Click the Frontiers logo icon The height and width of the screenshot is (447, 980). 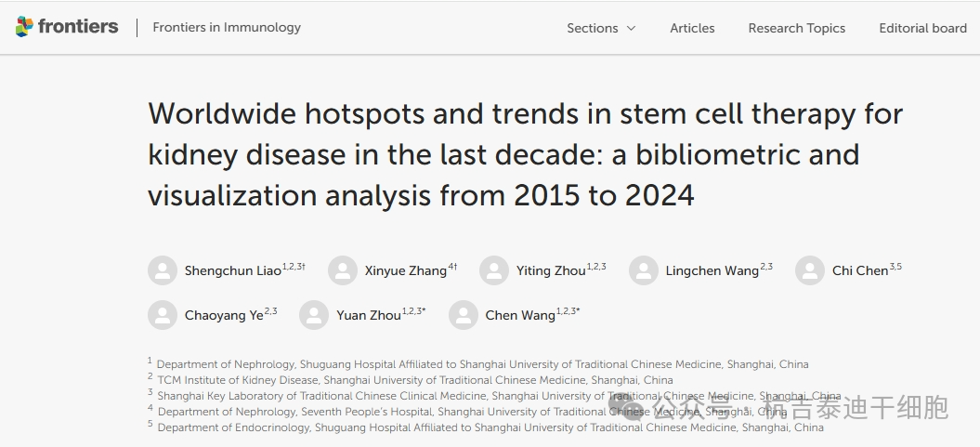[x=24, y=27]
